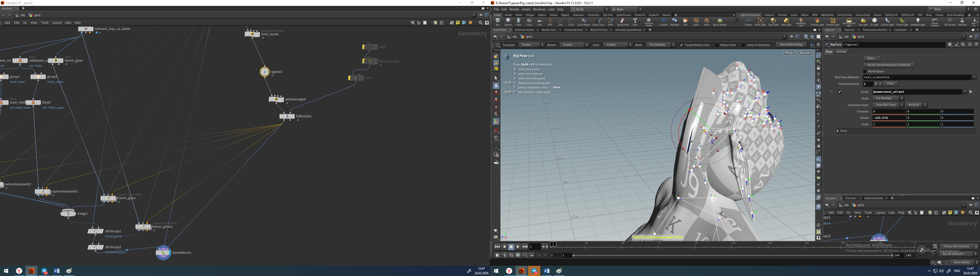Open the Windows Start menu on the left taskbar

[x=6, y=271]
